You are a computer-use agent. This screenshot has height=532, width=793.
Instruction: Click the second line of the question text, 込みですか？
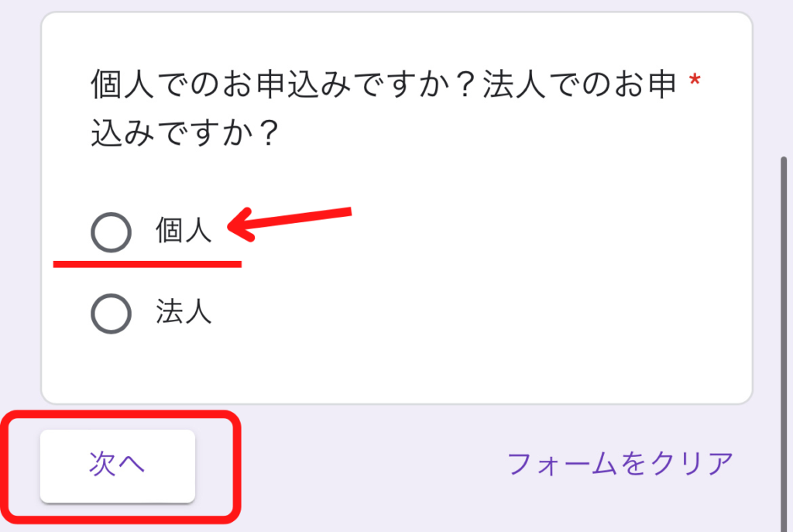pos(185,132)
